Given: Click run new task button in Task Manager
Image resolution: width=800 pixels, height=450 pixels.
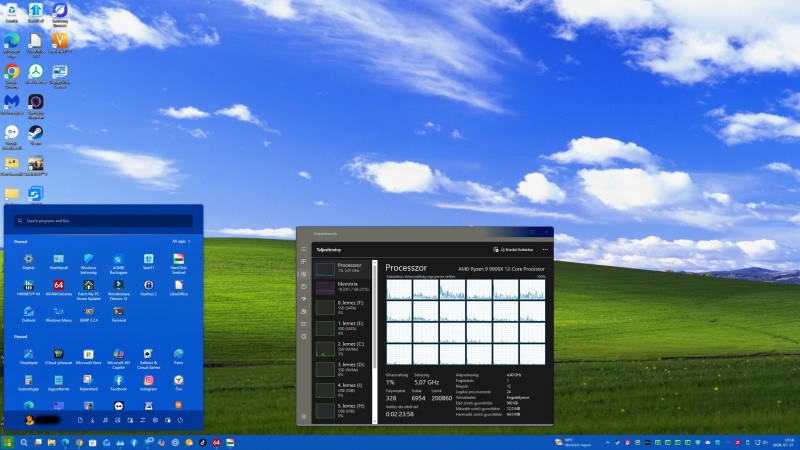Looking at the screenshot, I should tap(513, 249).
